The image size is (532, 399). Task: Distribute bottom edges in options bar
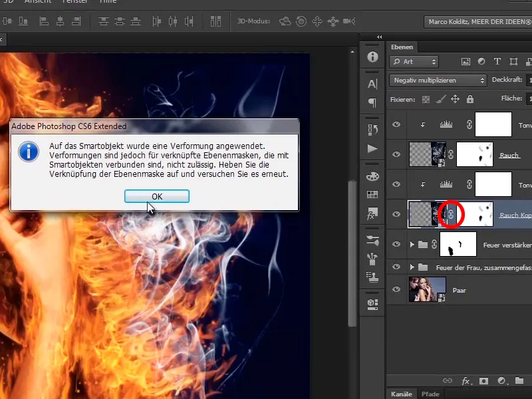[136, 21]
